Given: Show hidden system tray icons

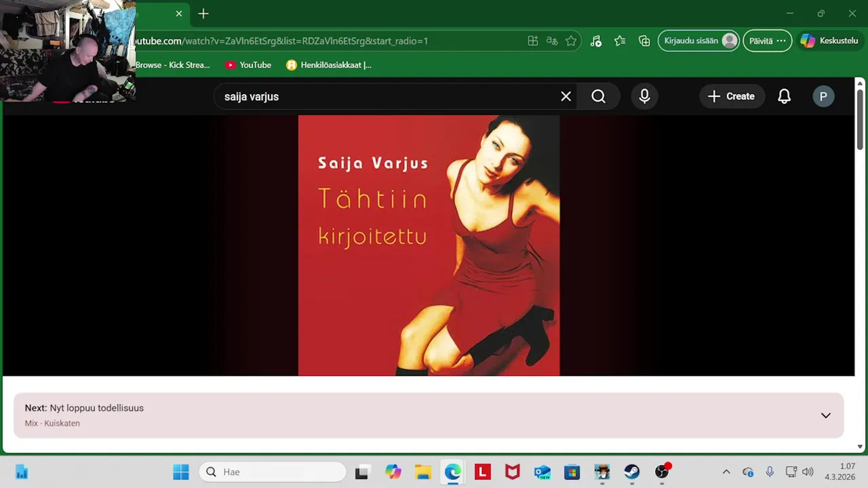Looking at the screenshot, I should pyautogui.click(x=726, y=472).
